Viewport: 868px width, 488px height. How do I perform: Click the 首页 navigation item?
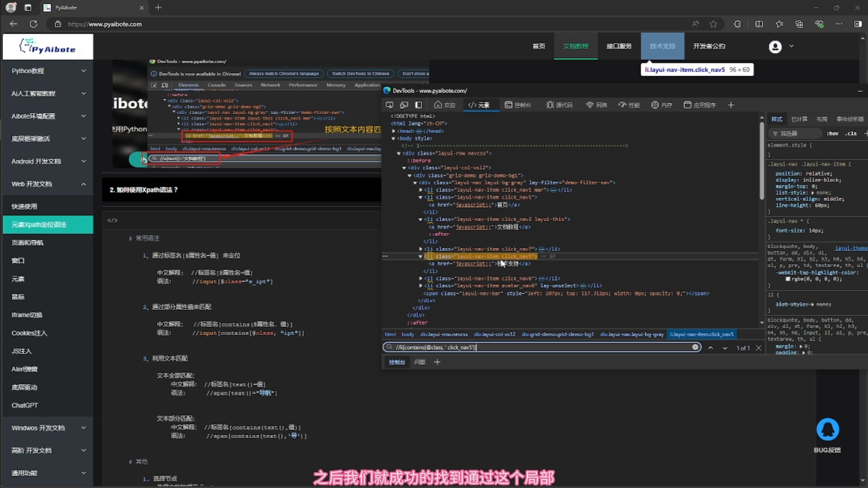tap(538, 46)
